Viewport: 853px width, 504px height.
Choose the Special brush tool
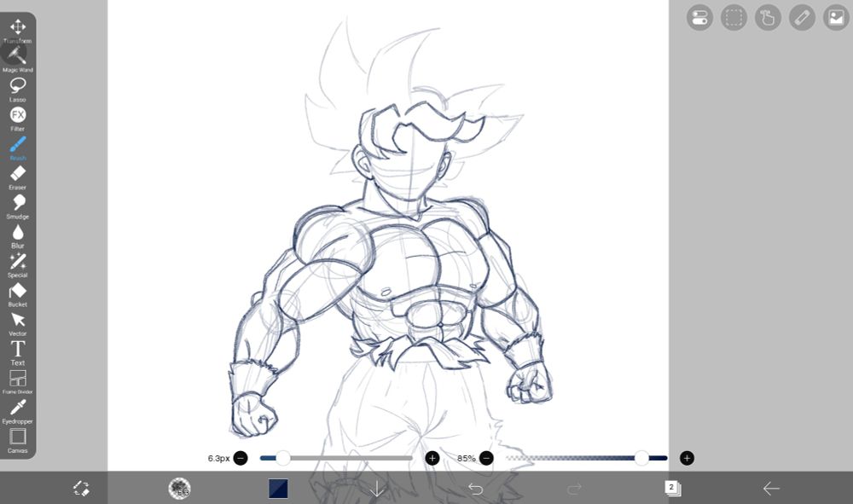17,265
